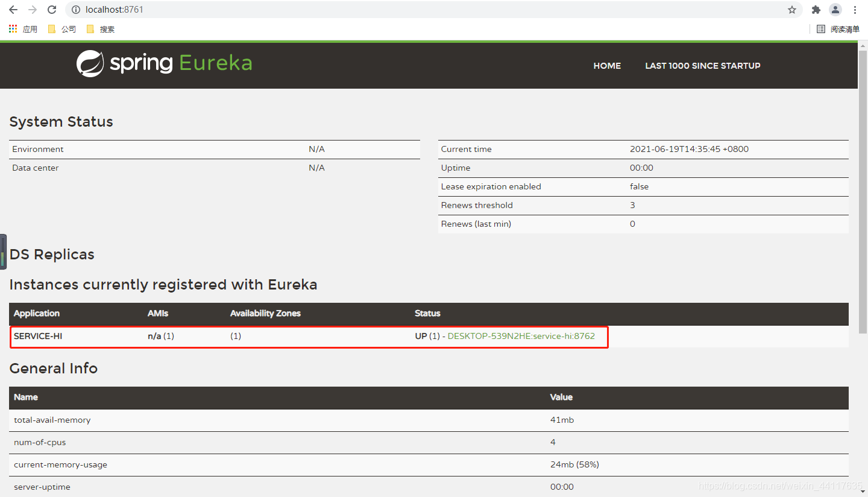Open the DESKTOP-539N2HE:service-hi:8762 instance link
The height and width of the screenshot is (497, 868).
click(x=521, y=336)
